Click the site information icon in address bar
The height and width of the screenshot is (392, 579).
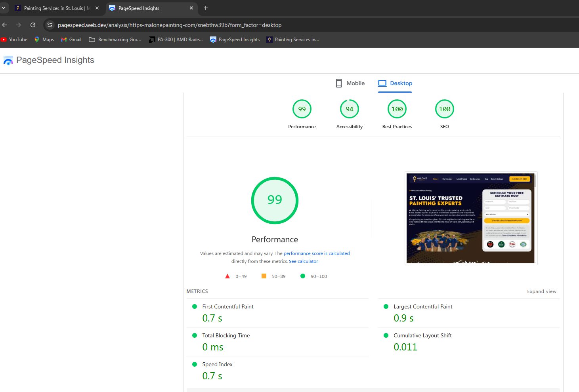tap(50, 25)
